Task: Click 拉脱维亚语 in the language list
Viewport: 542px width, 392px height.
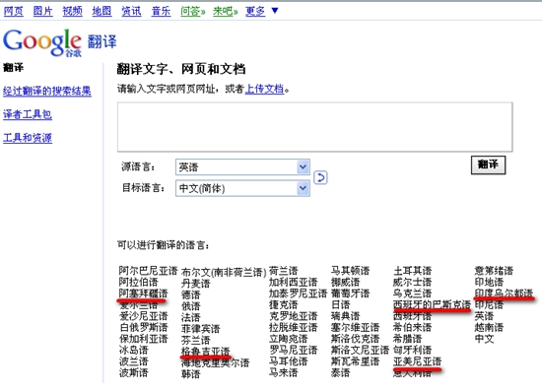Action: point(293,327)
